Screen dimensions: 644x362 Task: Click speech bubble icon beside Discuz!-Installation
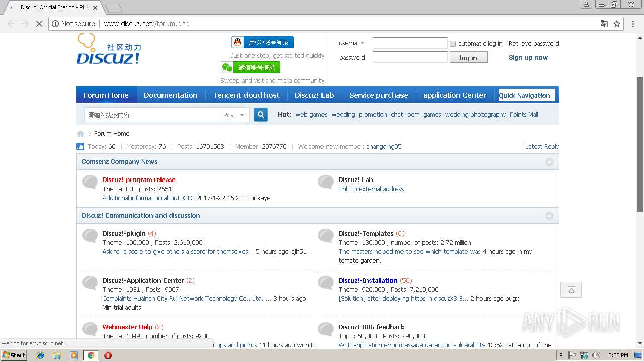[x=326, y=282]
